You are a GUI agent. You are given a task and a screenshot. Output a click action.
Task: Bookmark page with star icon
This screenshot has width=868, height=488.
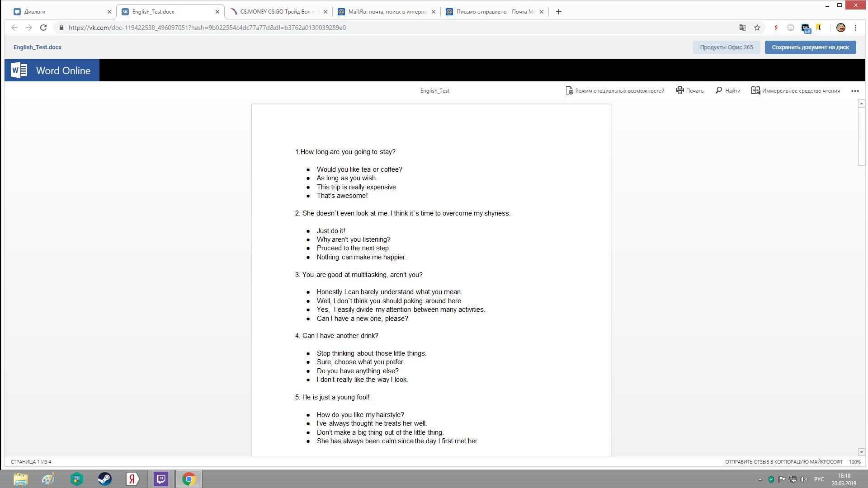757,28
